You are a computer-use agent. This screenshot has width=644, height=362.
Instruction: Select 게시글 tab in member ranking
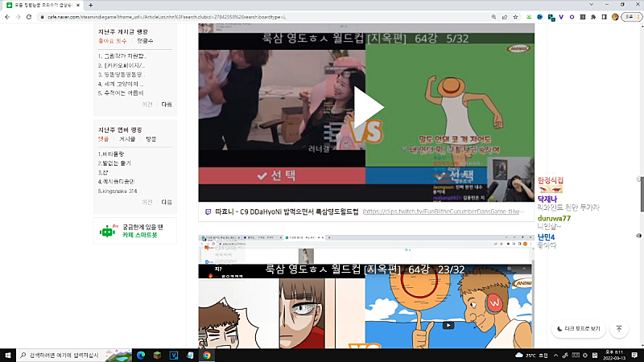coord(127,139)
